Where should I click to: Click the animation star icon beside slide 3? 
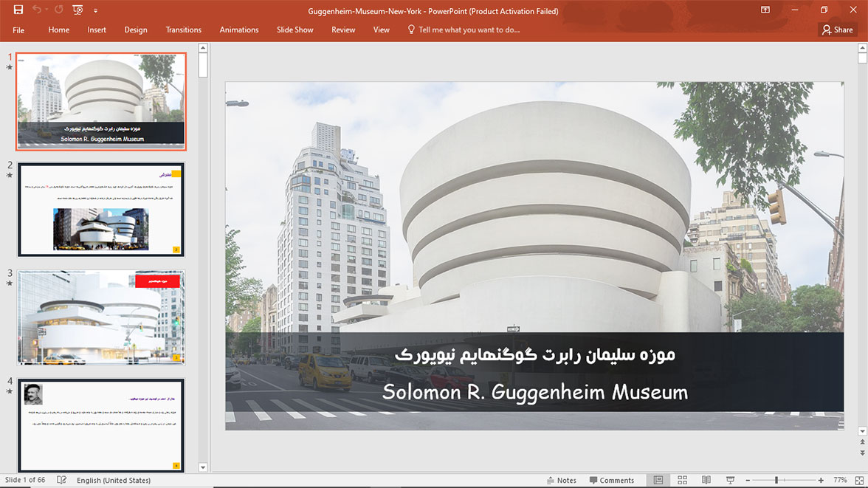[10, 283]
